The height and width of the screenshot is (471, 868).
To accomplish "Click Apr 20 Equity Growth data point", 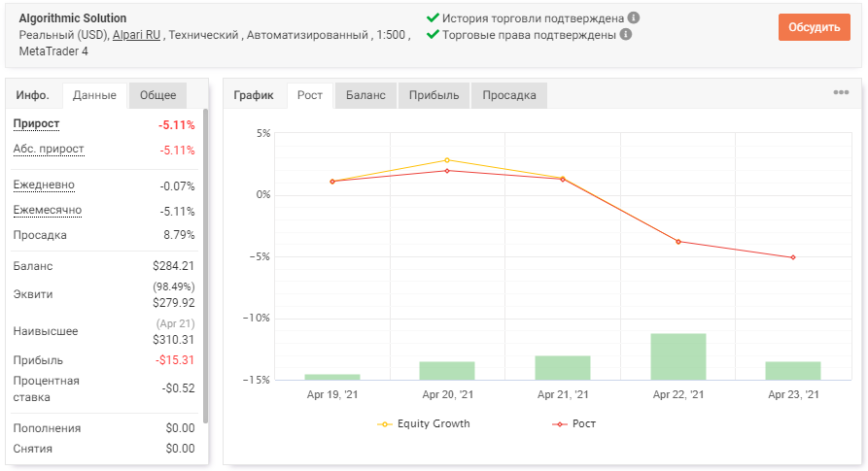I will tap(447, 160).
